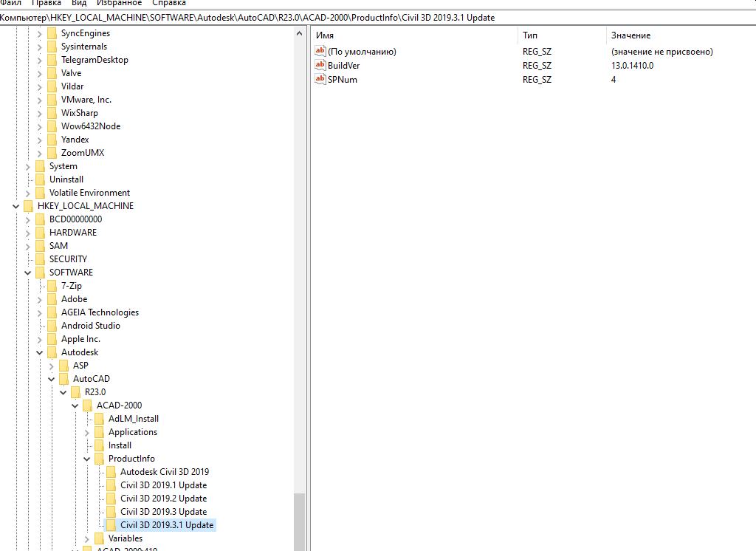The height and width of the screenshot is (551, 756).
Task: Open the Справка menu
Action: [169, 3]
